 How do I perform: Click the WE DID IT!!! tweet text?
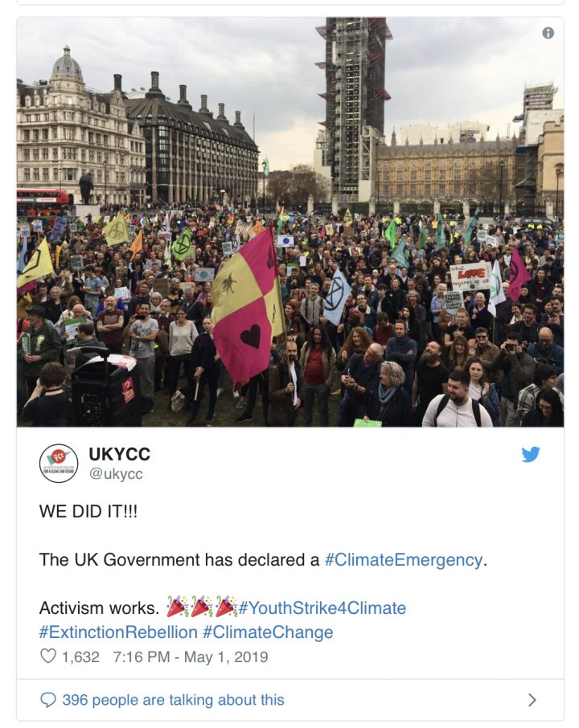click(x=88, y=511)
